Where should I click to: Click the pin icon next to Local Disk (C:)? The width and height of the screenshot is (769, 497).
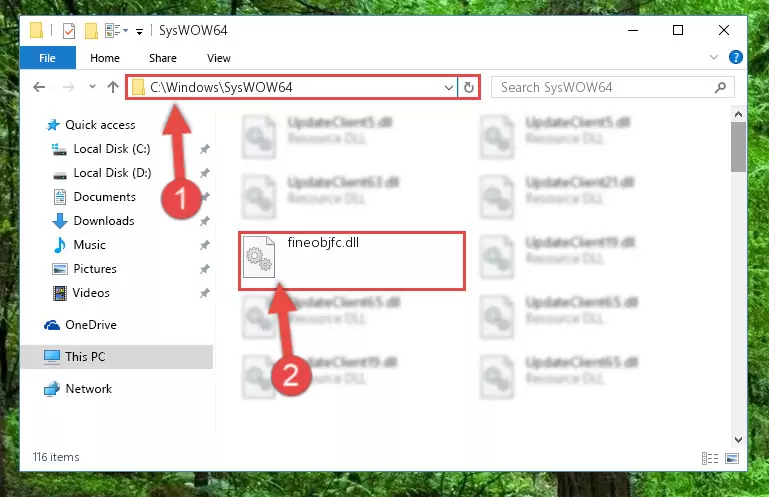click(x=205, y=149)
